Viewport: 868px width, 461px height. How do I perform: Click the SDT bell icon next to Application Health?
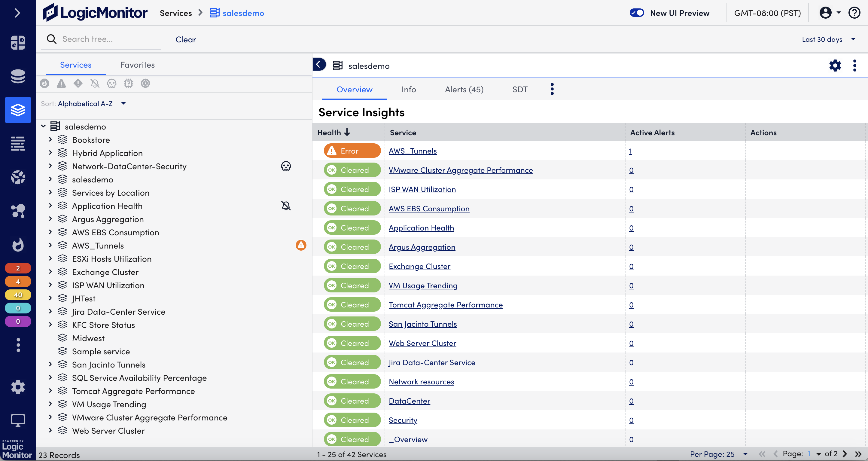pos(286,206)
